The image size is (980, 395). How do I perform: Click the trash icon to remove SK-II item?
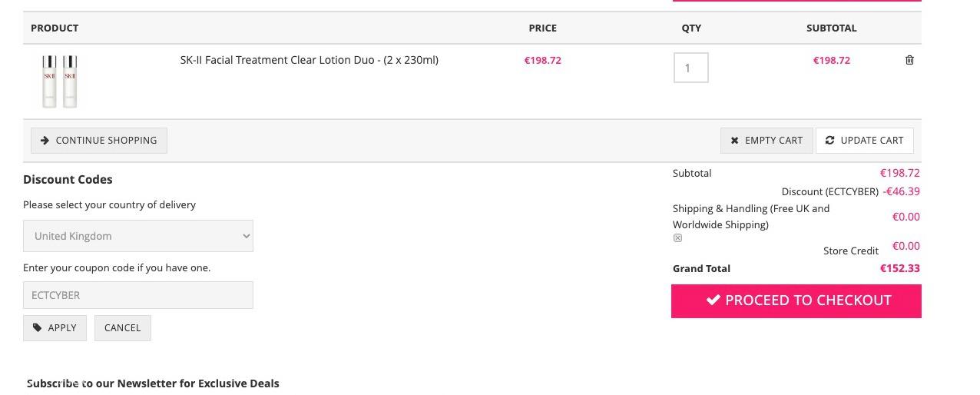pos(909,60)
